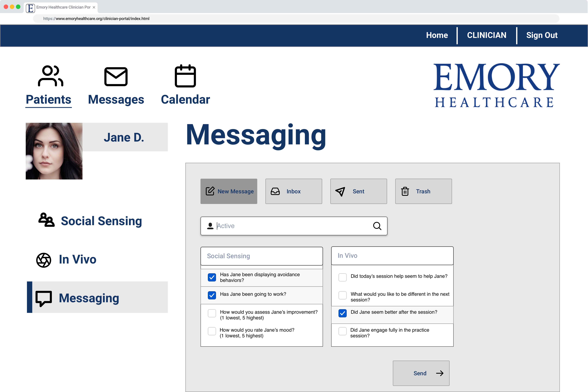Uncheck Did Jane seem better after session

pos(342,313)
